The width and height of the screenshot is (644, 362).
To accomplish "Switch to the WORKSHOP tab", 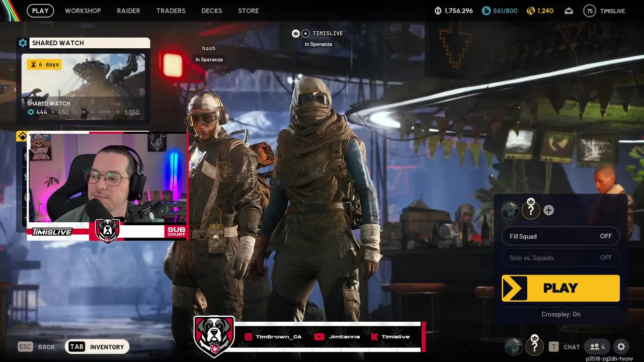I will click(83, 11).
